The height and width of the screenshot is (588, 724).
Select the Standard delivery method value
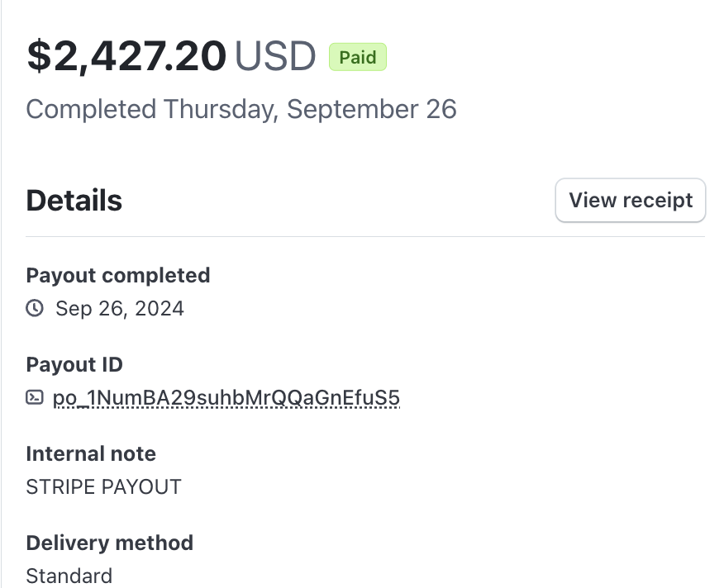pyautogui.click(x=69, y=576)
